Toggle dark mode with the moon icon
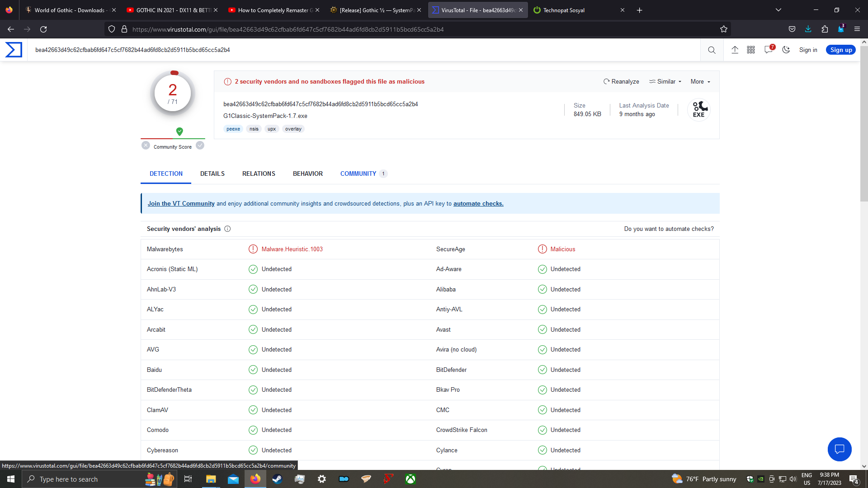The width and height of the screenshot is (868, 488). coord(786,50)
